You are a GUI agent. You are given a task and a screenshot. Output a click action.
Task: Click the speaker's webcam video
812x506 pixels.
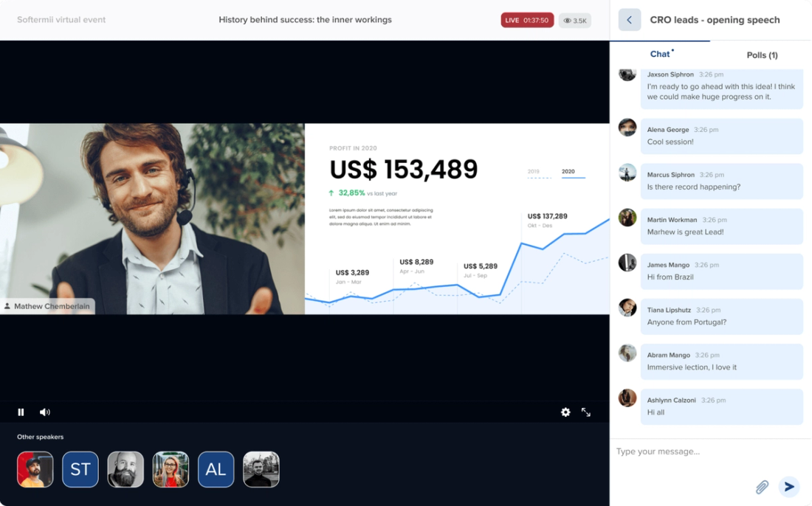point(152,218)
